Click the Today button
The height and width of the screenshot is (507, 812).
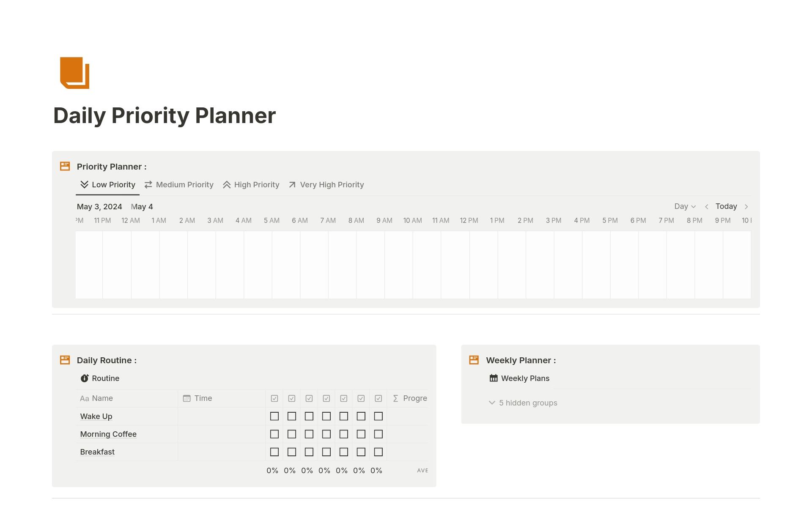coord(726,206)
